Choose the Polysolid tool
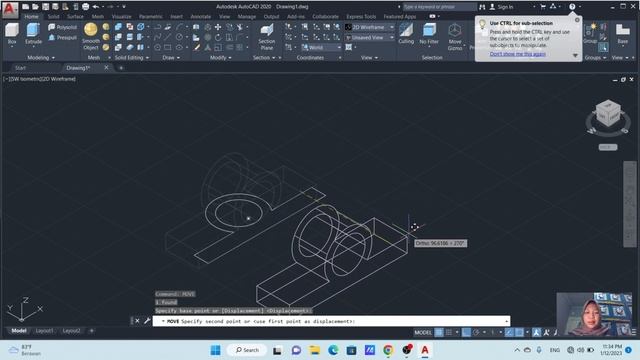This screenshot has height=360, width=640. [x=62, y=27]
